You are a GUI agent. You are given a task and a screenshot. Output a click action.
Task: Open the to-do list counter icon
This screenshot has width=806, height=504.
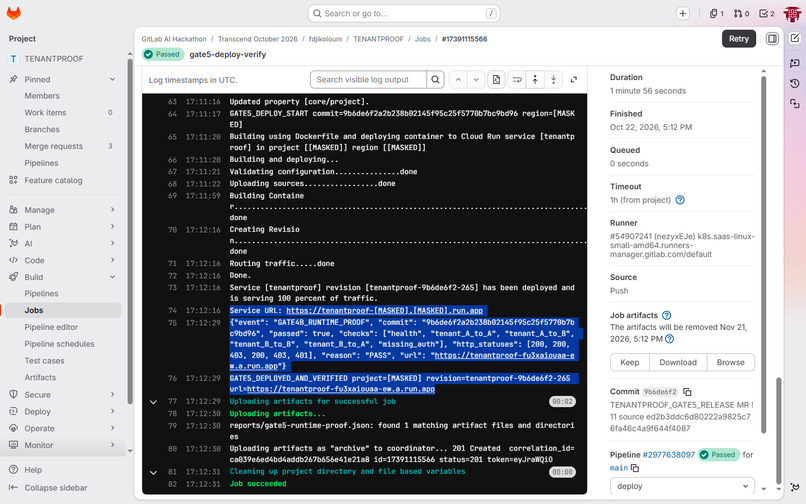coord(766,14)
